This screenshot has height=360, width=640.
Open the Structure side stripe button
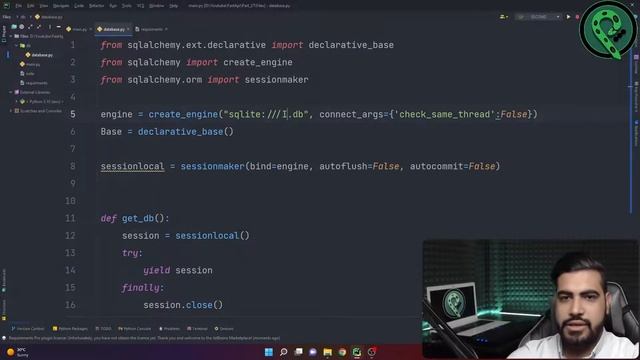[x=4, y=310]
